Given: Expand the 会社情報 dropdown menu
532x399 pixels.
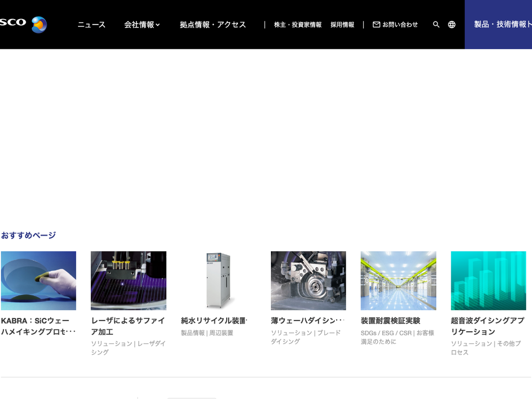Looking at the screenshot, I should (142, 25).
